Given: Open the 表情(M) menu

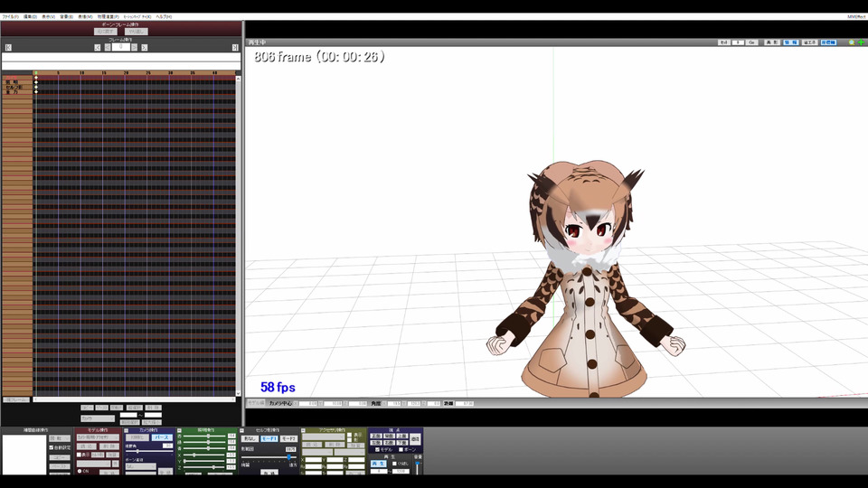Looking at the screenshot, I should pyautogui.click(x=85, y=16).
